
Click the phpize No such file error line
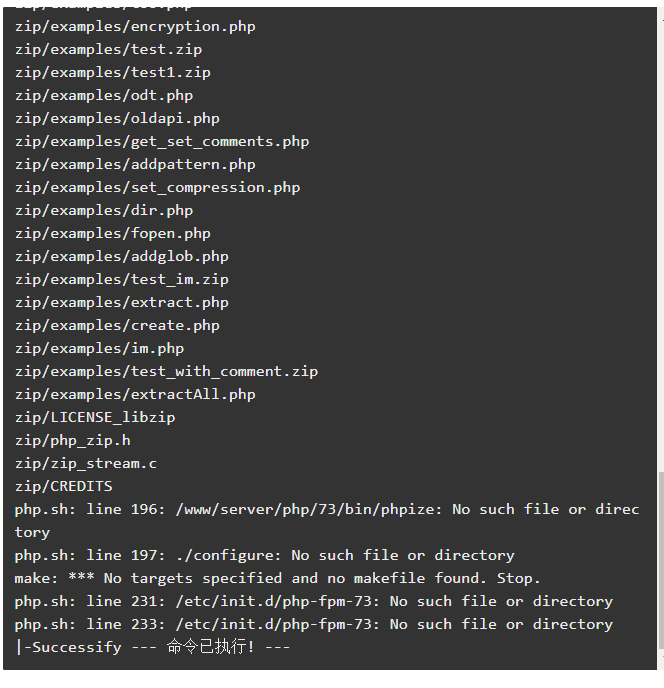click(327, 521)
